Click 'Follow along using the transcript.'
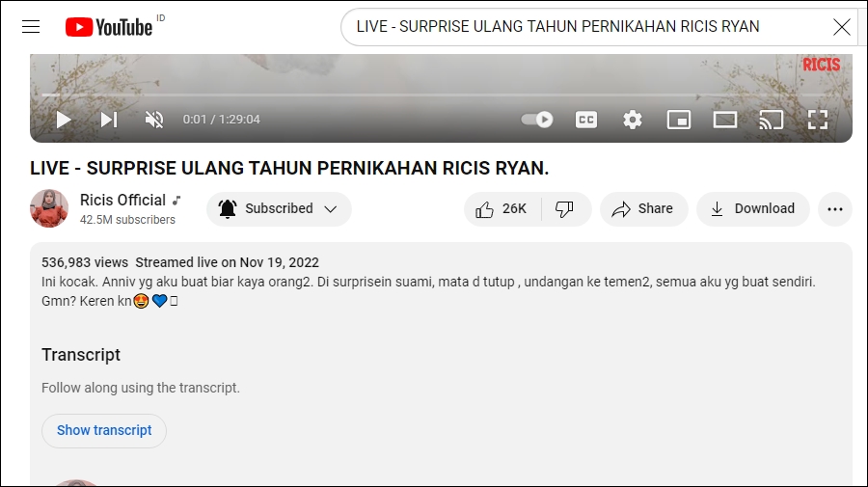The height and width of the screenshot is (487, 868). pyautogui.click(x=141, y=388)
